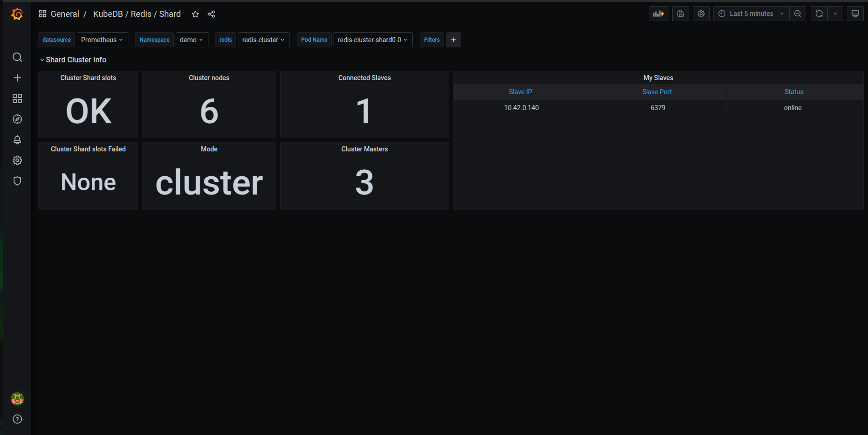Click the Filters label

coord(432,40)
